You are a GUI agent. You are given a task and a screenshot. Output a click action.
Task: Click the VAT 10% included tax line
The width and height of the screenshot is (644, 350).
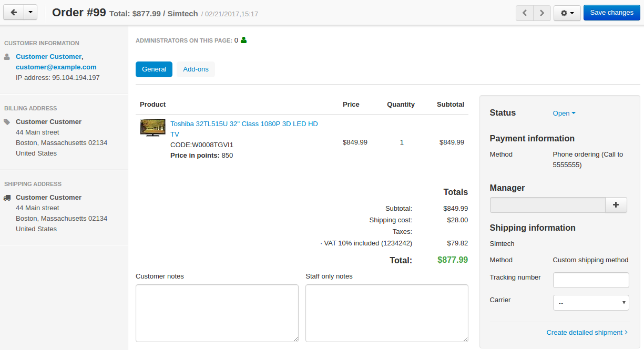pyautogui.click(x=366, y=243)
